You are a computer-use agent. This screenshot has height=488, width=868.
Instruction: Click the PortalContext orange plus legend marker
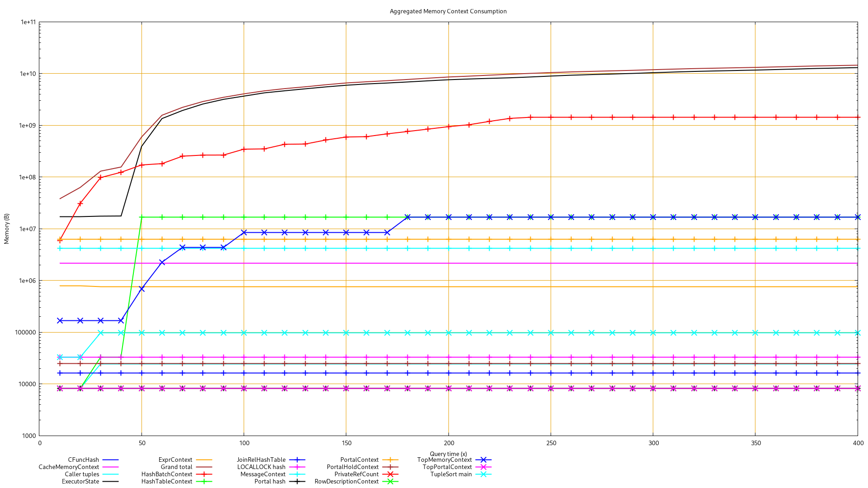pyautogui.click(x=390, y=460)
